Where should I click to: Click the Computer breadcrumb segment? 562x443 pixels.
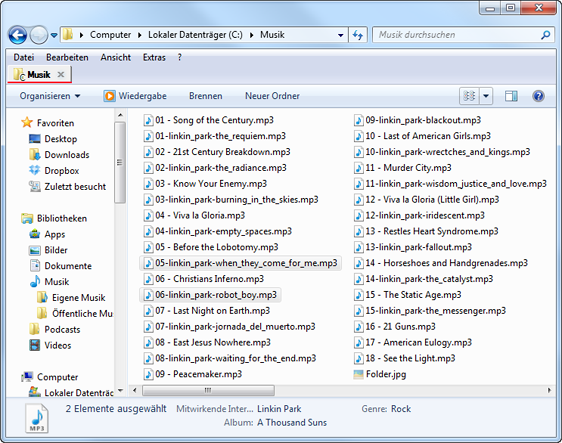[110, 35]
